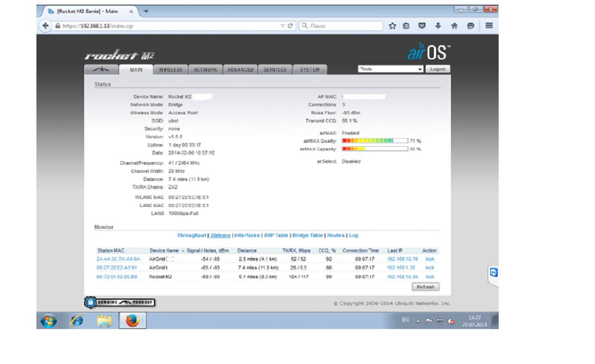Go back with the Firefox back arrow

coord(45,26)
